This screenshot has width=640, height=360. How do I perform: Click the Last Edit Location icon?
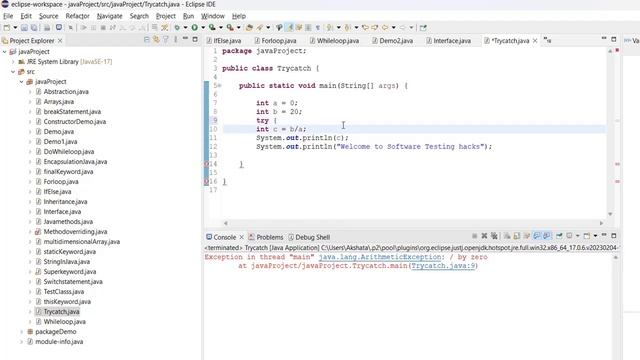pyautogui.click(x=365, y=27)
